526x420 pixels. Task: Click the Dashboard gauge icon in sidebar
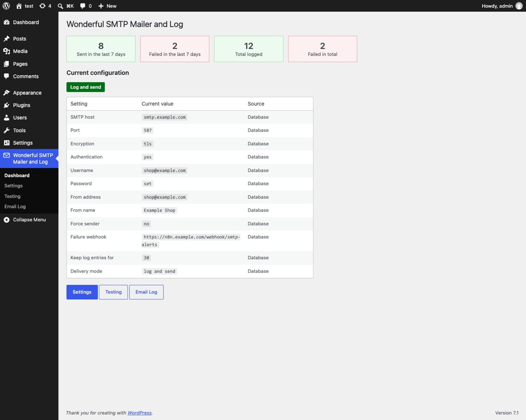point(7,22)
